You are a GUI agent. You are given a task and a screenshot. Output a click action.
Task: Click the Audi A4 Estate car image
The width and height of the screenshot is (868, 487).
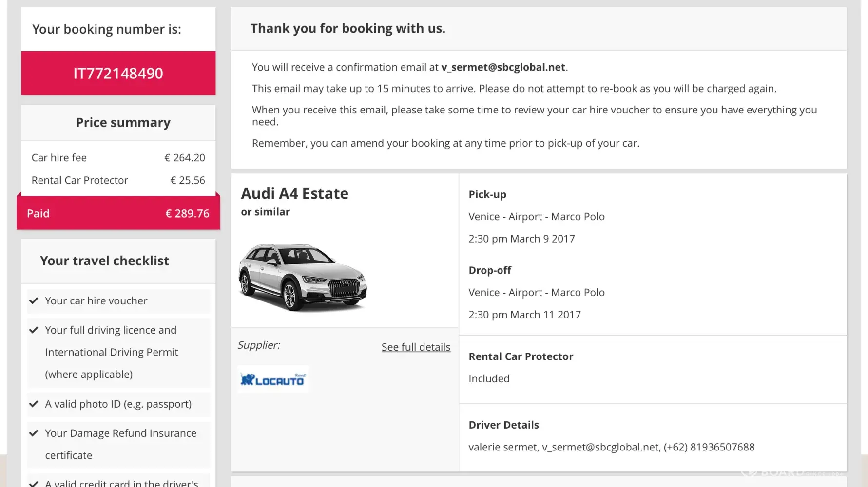[302, 277]
